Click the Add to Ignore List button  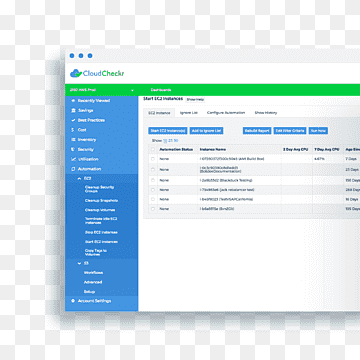click(207, 131)
